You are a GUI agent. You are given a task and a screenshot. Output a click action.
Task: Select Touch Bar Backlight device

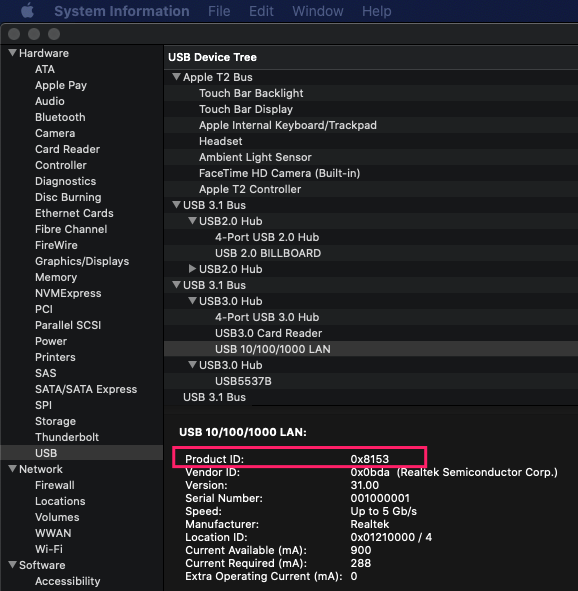pyautogui.click(x=251, y=93)
